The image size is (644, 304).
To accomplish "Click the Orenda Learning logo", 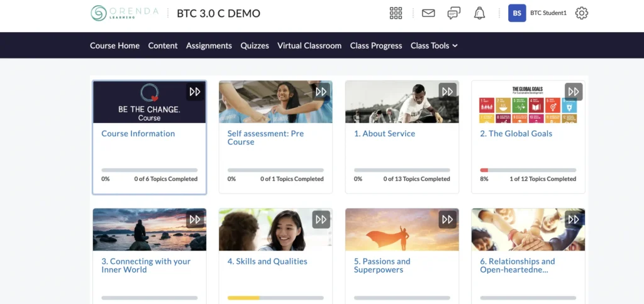I will [123, 13].
